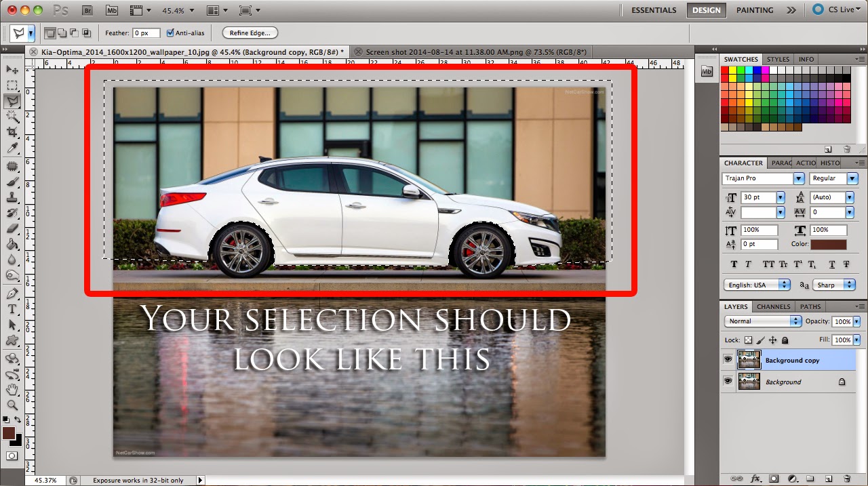
Task: Enable Lock transparent pixels
Action: (749, 340)
